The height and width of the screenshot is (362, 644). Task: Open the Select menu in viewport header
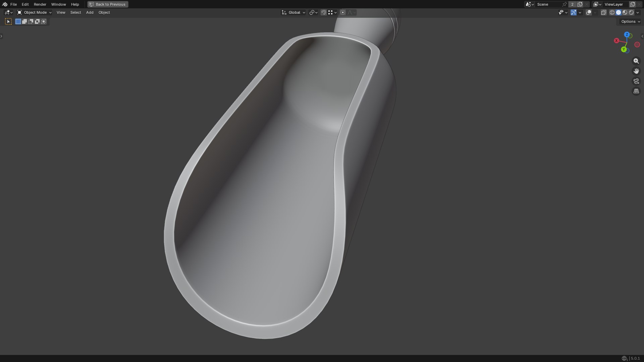pos(75,12)
